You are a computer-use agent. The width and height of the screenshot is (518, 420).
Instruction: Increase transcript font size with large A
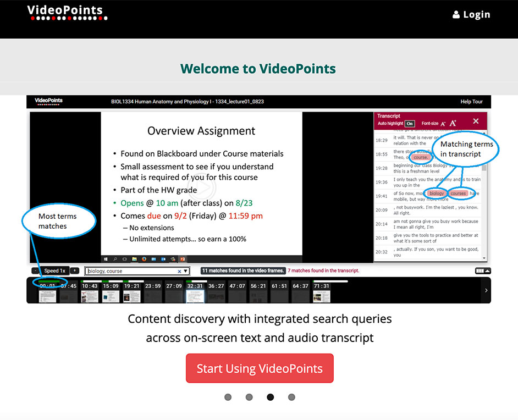[453, 123]
